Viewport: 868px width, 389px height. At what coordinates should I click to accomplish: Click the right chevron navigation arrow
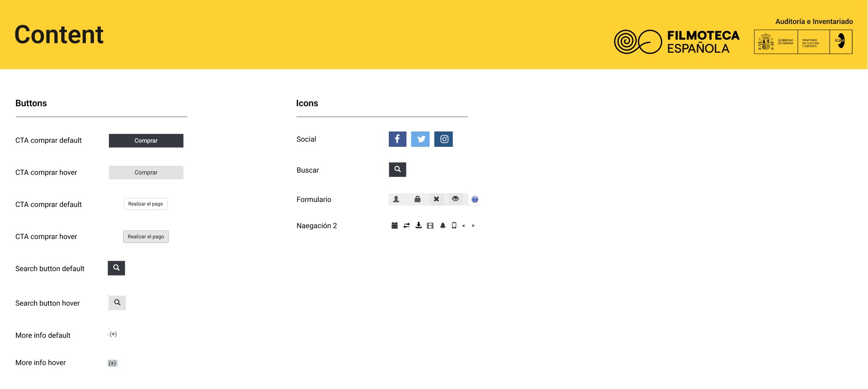point(473,225)
